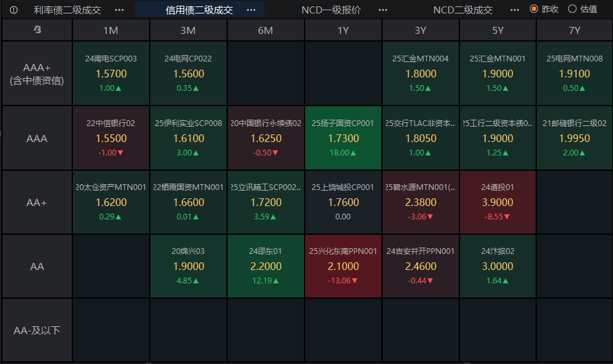The width and height of the screenshot is (613, 364).
Task: Open the 25兴化东南PPN001 cell
Action: (x=343, y=266)
